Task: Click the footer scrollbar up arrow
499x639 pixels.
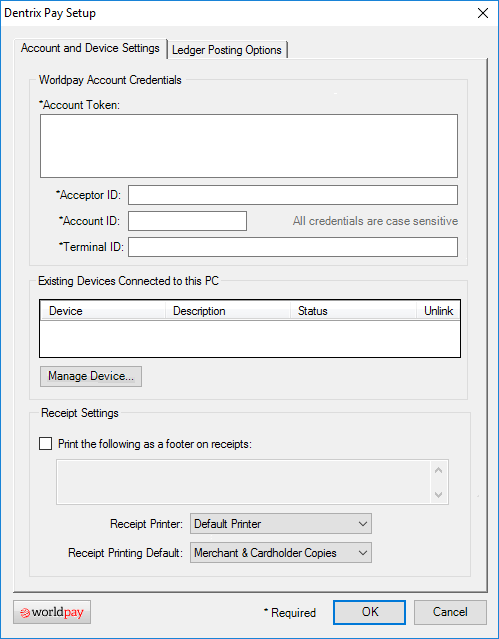Action: point(439,470)
